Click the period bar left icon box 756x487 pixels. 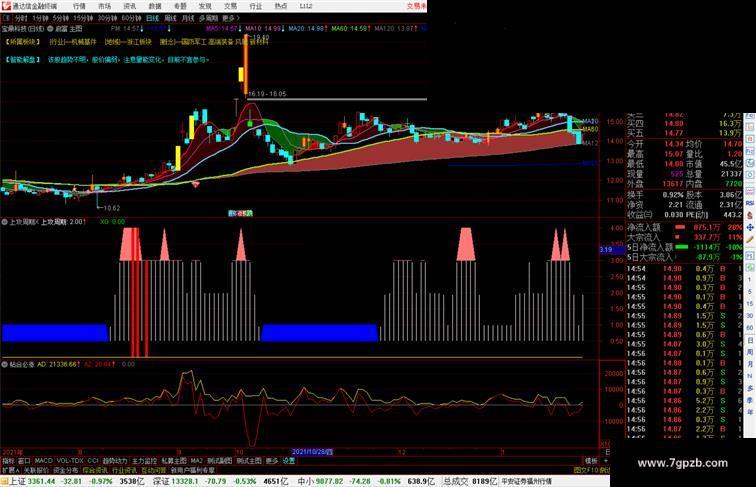point(6,18)
